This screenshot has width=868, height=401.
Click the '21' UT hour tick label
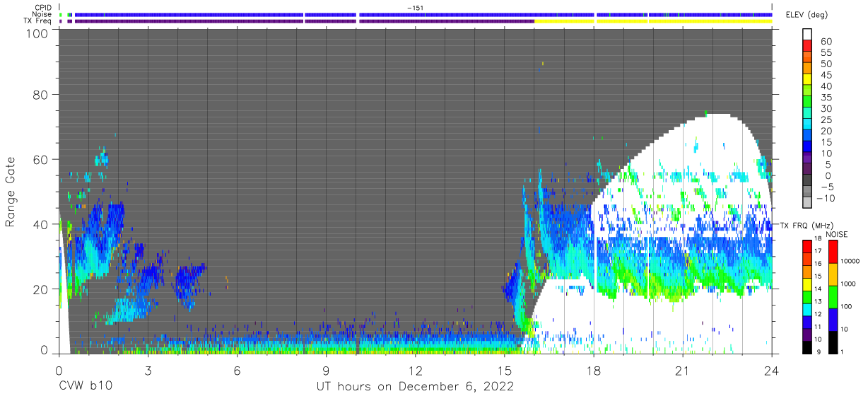tap(683, 370)
